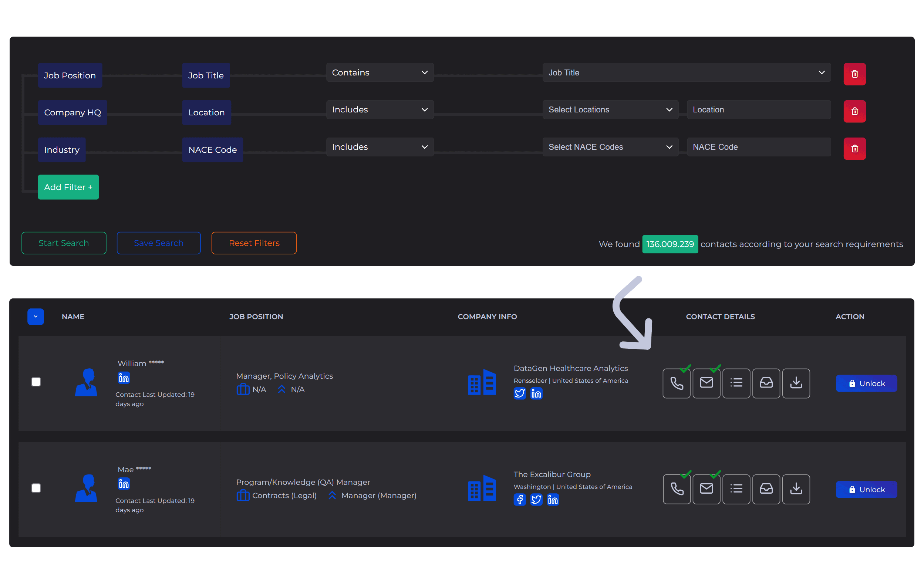Viewport: 924px width, 585px height.
Task: Click download icon in William's row
Action: click(x=796, y=383)
